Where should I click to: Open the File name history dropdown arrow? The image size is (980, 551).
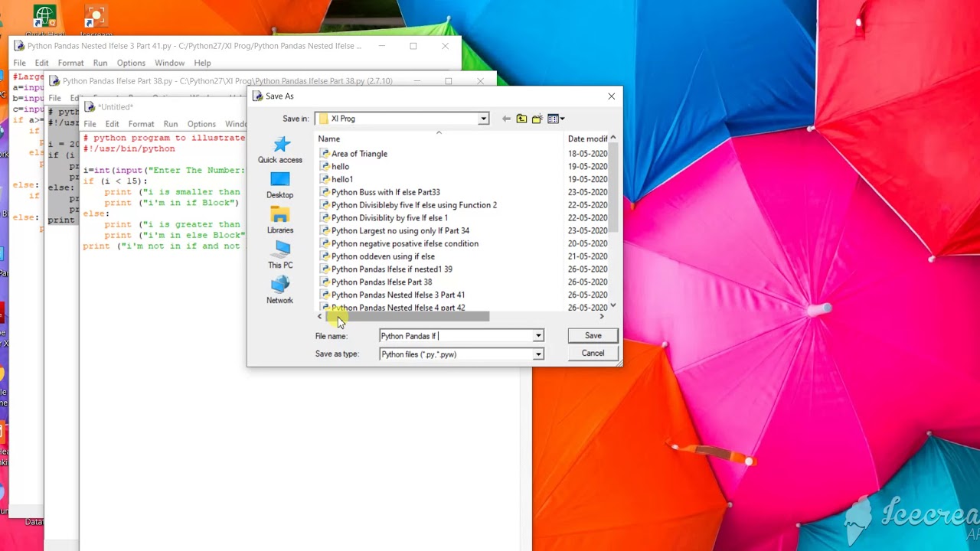coord(538,336)
